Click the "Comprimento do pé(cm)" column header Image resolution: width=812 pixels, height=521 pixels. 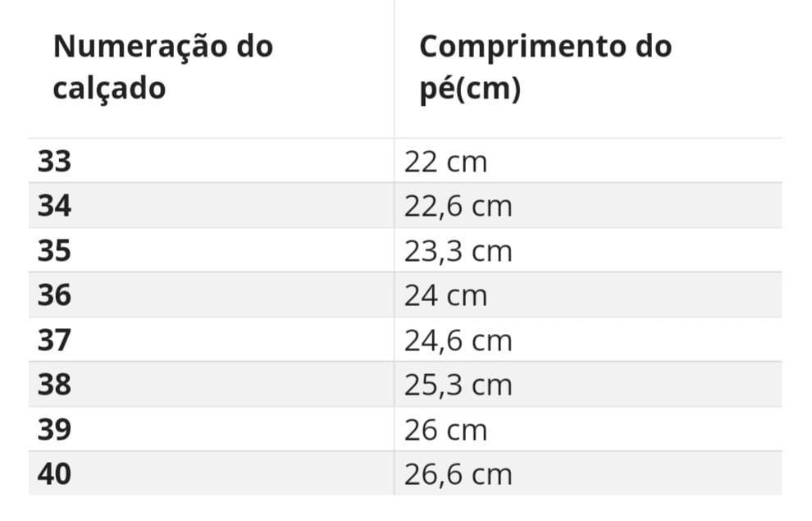[x=545, y=66]
